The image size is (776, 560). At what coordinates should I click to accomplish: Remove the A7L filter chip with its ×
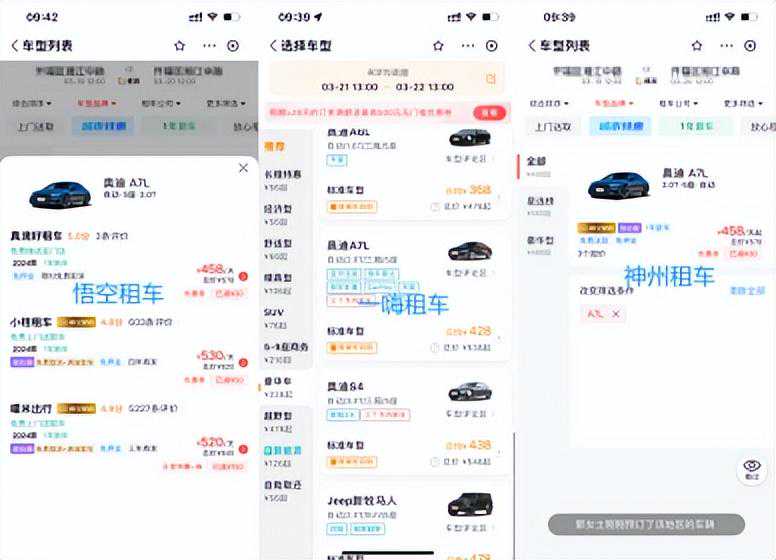[x=616, y=314]
